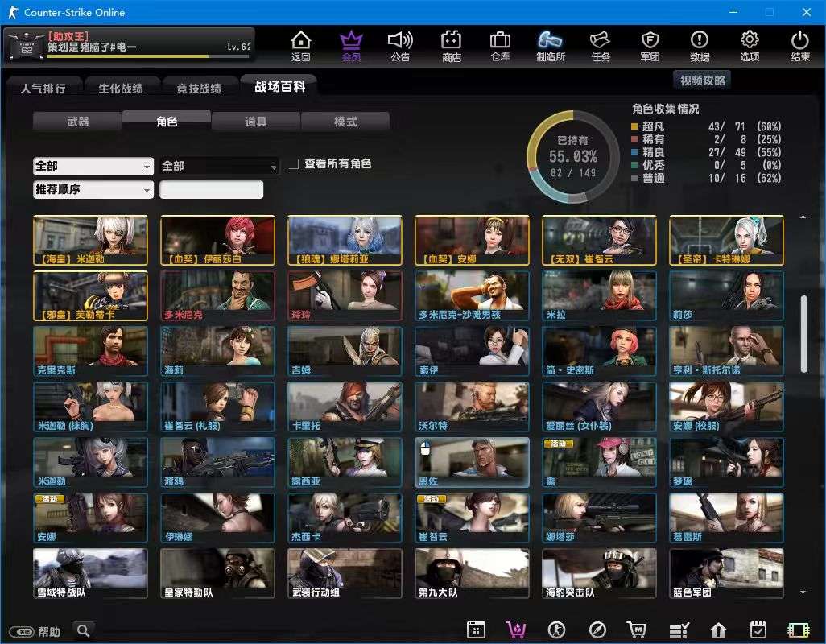Click the house alert icon
826x644 pixels.
tap(719, 630)
